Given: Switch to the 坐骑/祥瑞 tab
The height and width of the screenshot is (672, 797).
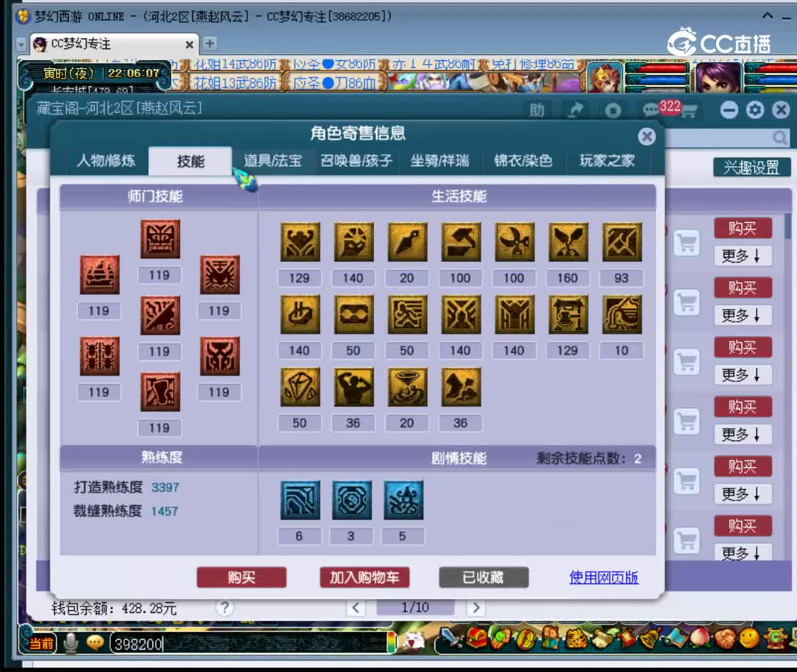Looking at the screenshot, I should 440,161.
